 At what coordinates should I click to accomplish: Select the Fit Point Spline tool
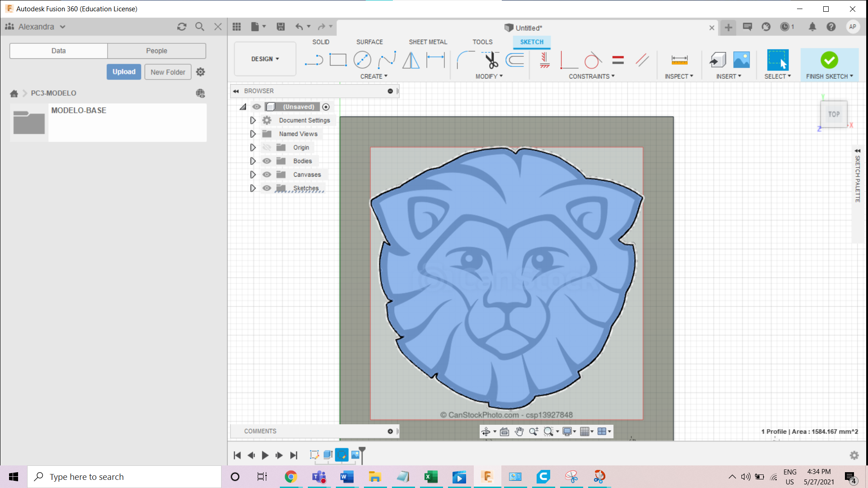click(x=387, y=60)
